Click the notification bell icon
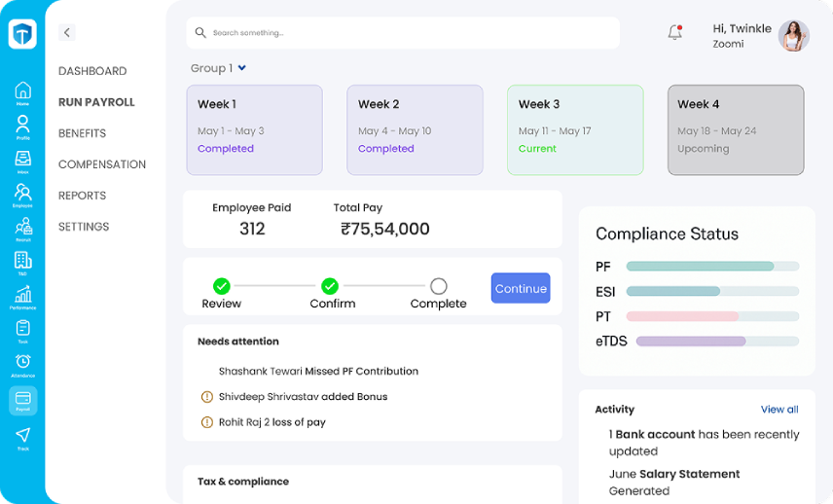 pyautogui.click(x=674, y=33)
